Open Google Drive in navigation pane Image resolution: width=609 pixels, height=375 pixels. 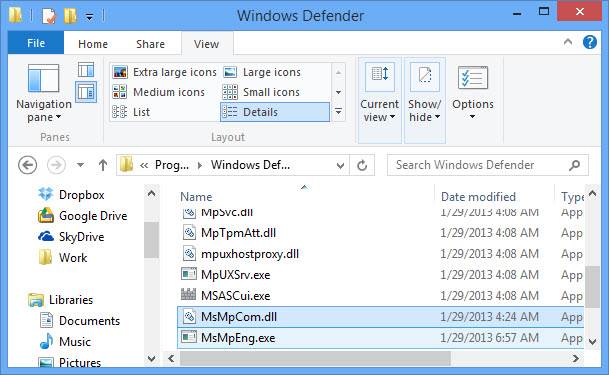click(x=82, y=215)
